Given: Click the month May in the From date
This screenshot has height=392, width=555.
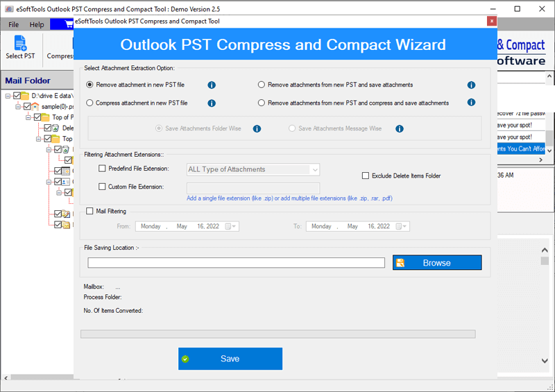Looking at the screenshot, I should 182,226.
